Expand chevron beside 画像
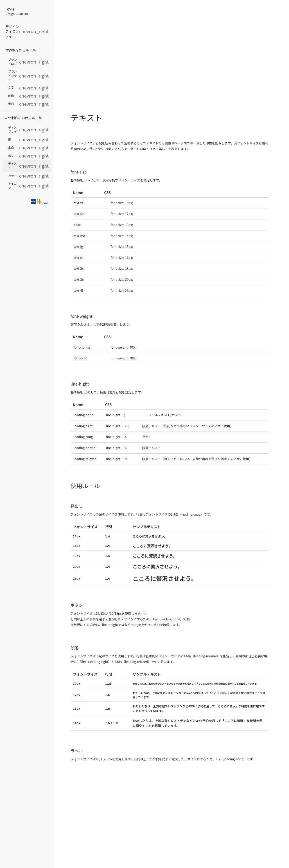This screenshot has height=868, width=289. tap(34, 96)
